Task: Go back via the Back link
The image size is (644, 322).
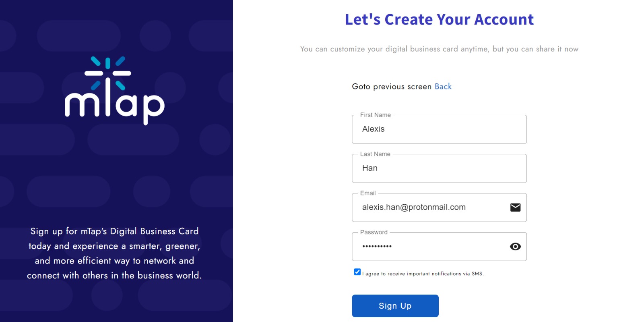Action: click(443, 86)
